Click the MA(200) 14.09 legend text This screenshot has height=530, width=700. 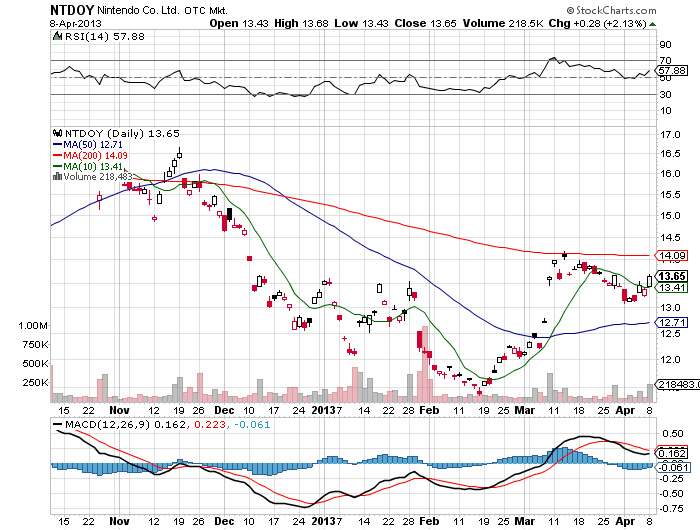(96, 155)
